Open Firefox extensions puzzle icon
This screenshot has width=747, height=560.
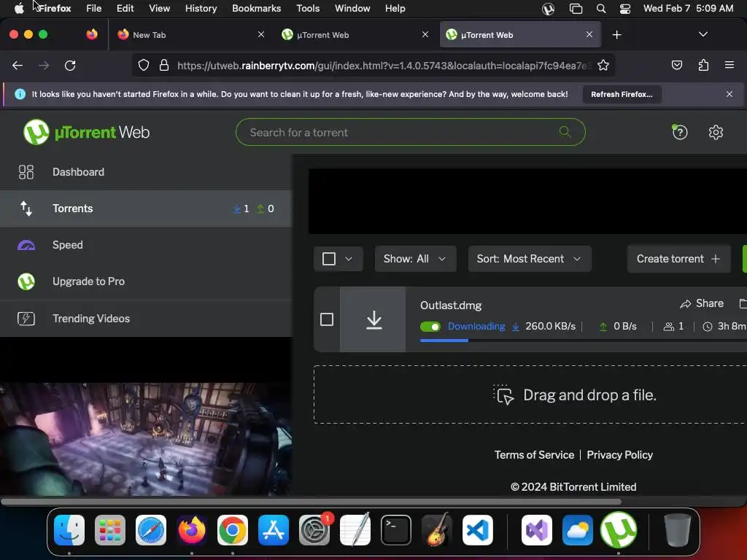[703, 65]
